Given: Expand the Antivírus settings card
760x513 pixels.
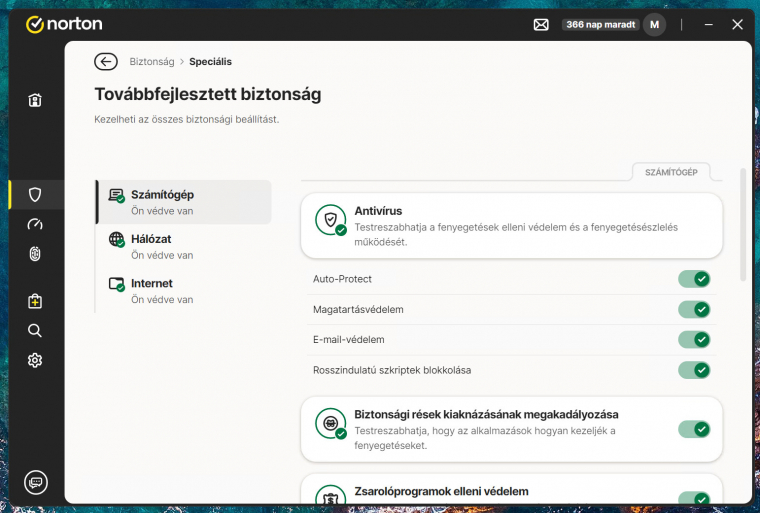Looking at the screenshot, I should 510,226.
